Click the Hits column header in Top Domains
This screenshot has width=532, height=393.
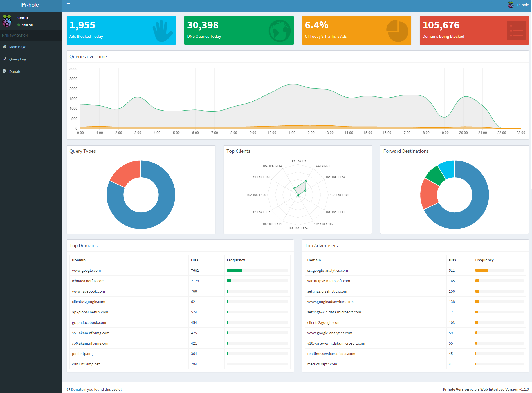click(194, 260)
